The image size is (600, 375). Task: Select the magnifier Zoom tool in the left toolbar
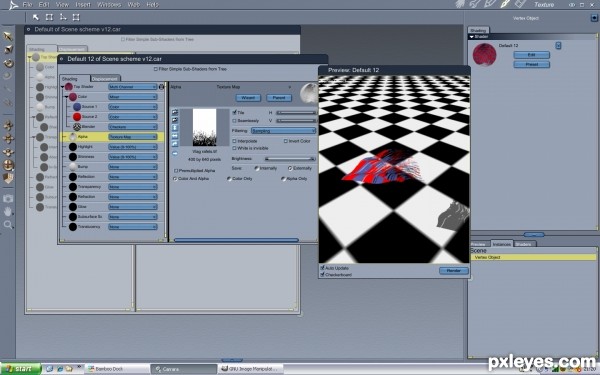pos(8,225)
